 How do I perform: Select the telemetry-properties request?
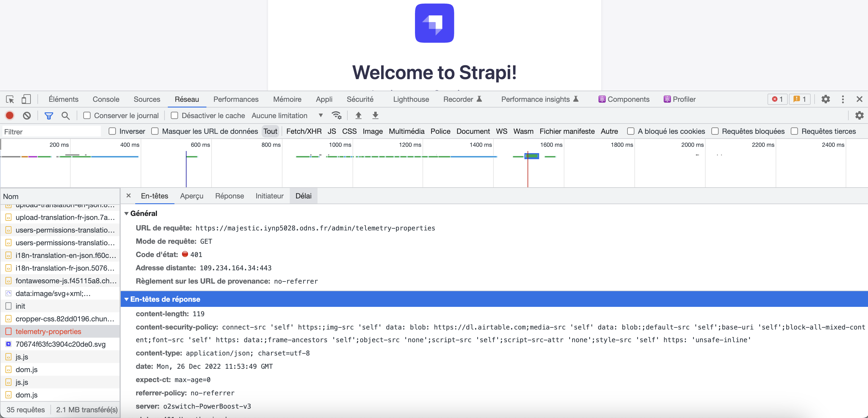tap(49, 331)
